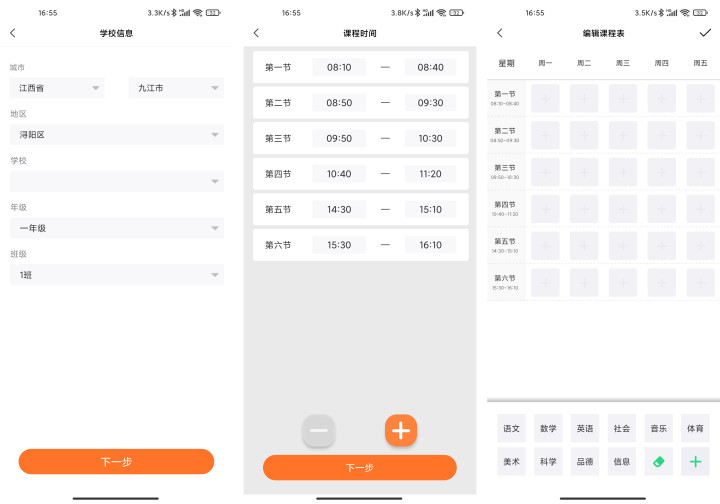Add a course for 周五 第六节
Image resolution: width=720 pixels, height=504 pixels.
coord(700,282)
